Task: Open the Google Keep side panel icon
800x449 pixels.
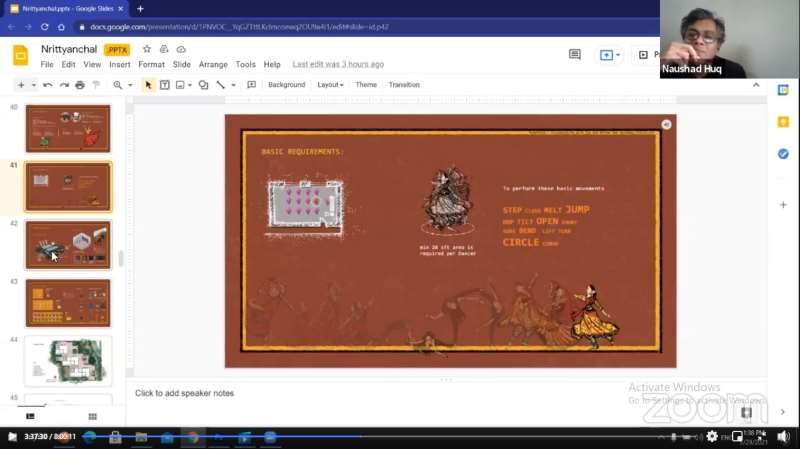Action: (783, 121)
